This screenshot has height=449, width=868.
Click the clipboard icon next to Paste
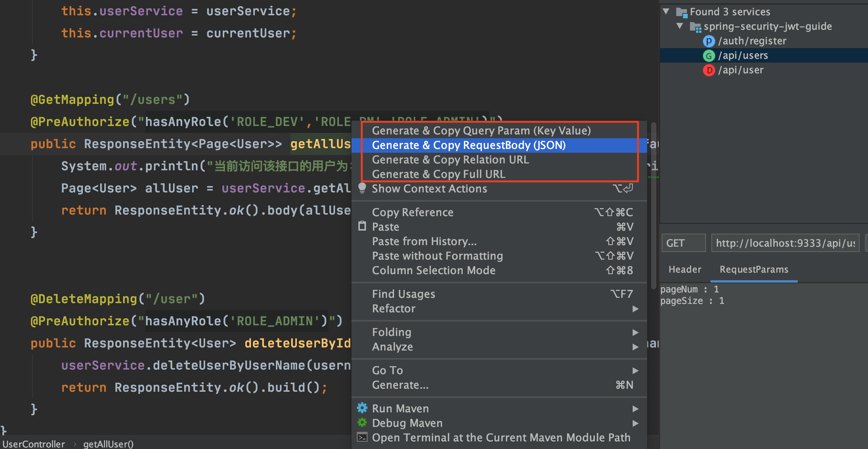[362, 226]
